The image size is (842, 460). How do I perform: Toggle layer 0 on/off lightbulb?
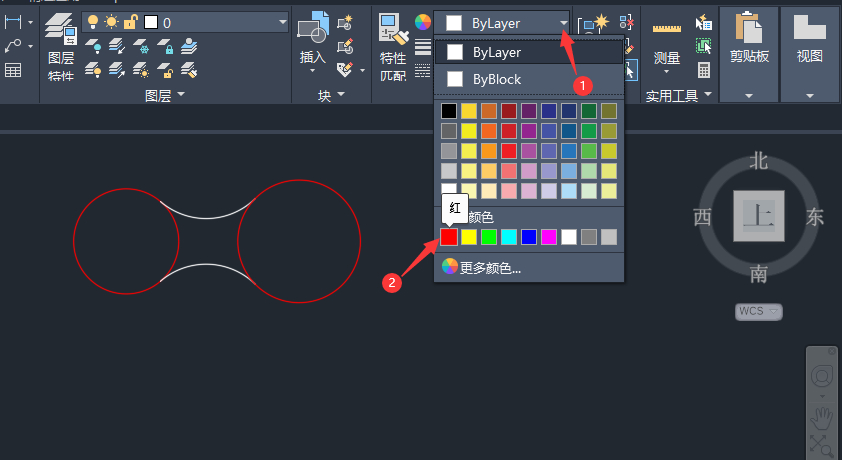93,22
